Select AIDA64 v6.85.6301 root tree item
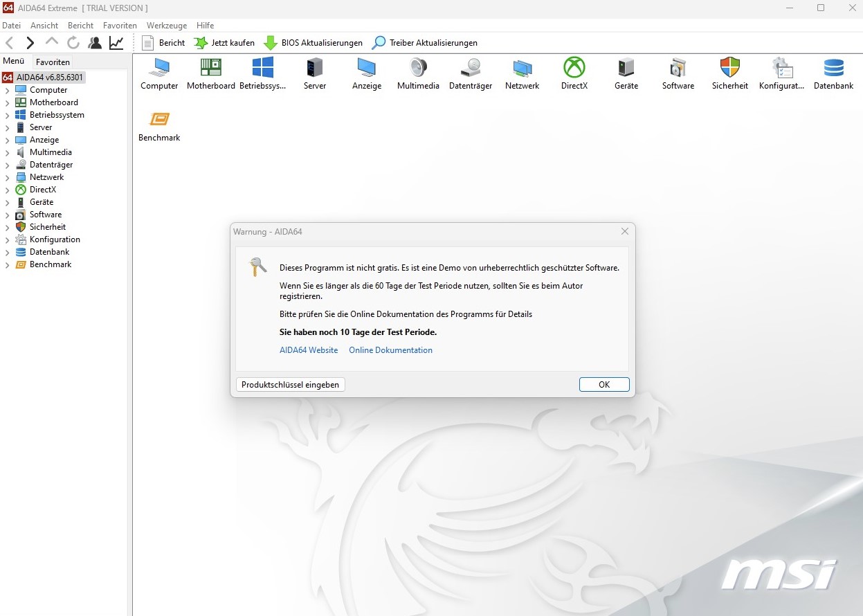This screenshot has height=616, width=863. click(x=44, y=78)
